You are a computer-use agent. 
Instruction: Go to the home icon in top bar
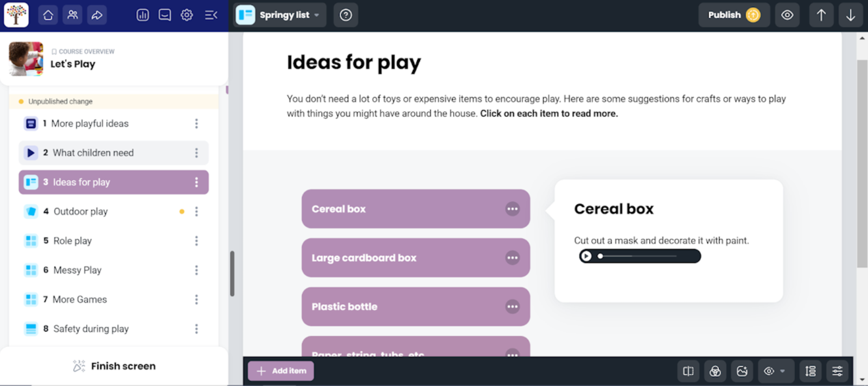[x=48, y=15]
